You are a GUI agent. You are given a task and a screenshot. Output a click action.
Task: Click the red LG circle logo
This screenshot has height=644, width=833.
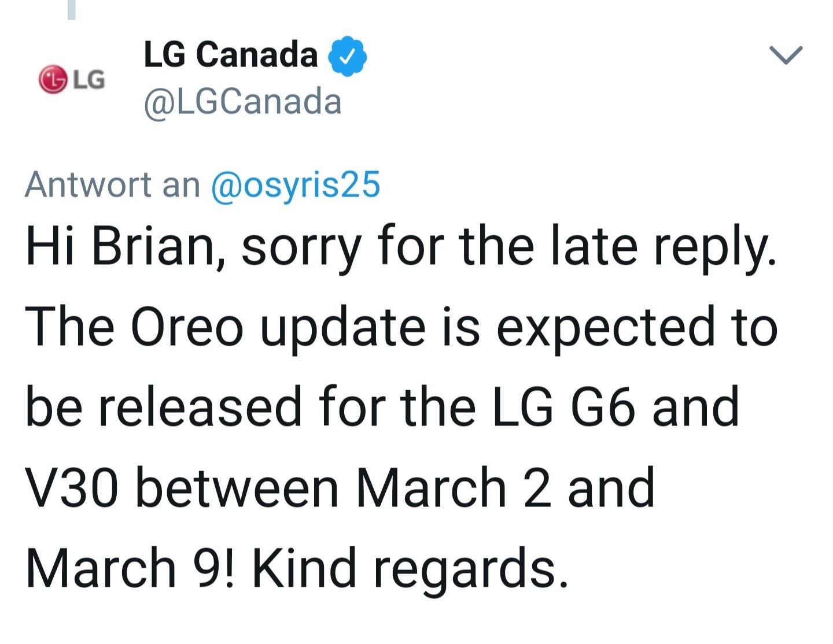coord(53,79)
